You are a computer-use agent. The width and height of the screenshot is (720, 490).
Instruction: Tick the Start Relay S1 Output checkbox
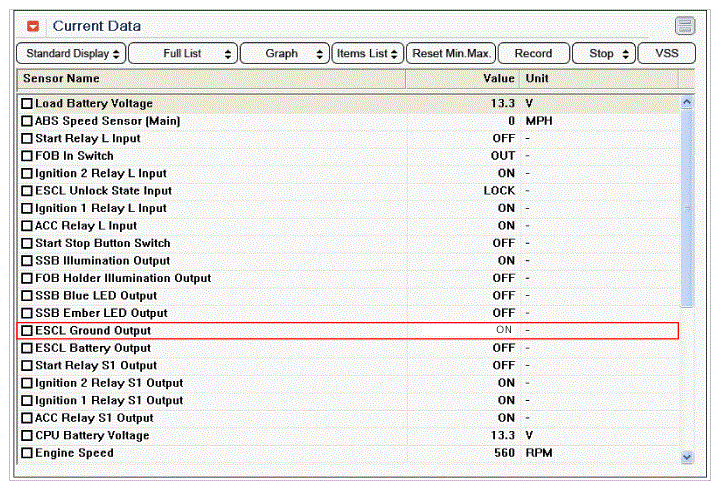(x=27, y=365)
